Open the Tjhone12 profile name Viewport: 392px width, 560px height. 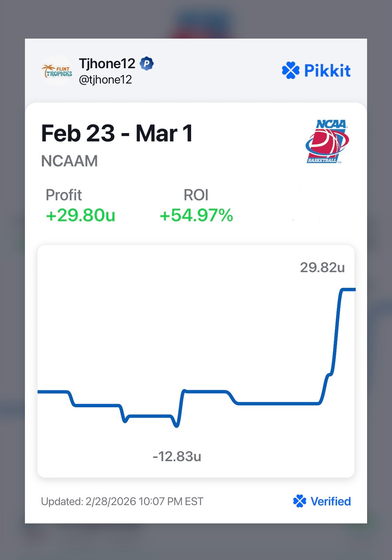pyautogui.click(x=107, y=64)
